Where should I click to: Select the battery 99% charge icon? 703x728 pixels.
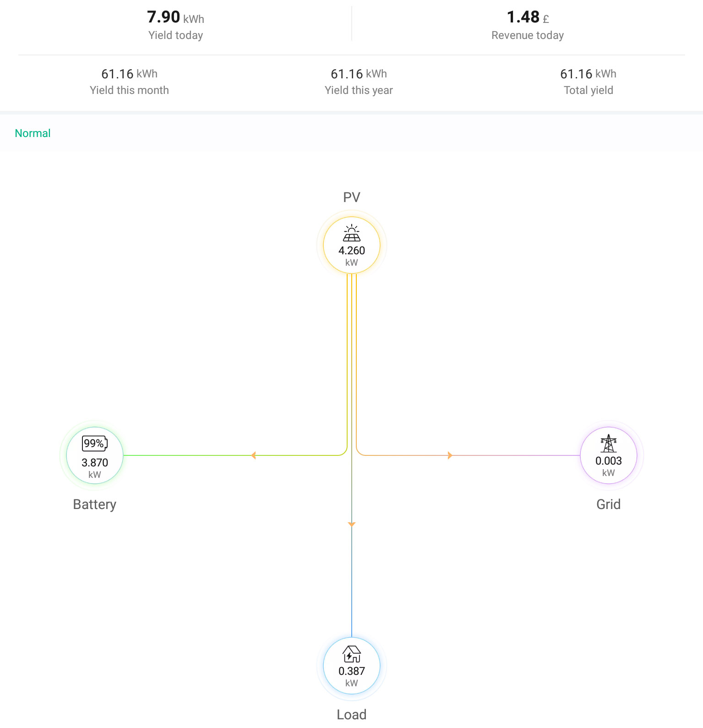(x=95, y=443)
